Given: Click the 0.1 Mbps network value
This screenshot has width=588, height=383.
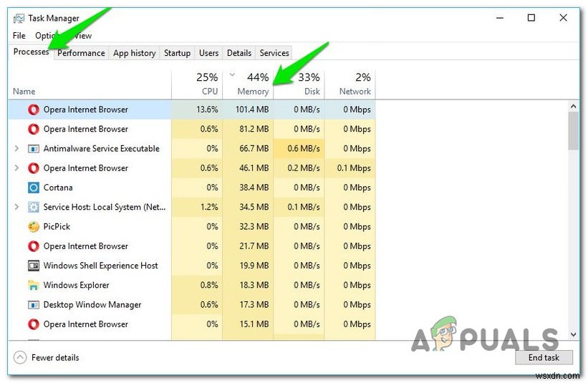Looking at the screenshot, I should (x=354, y=168).
